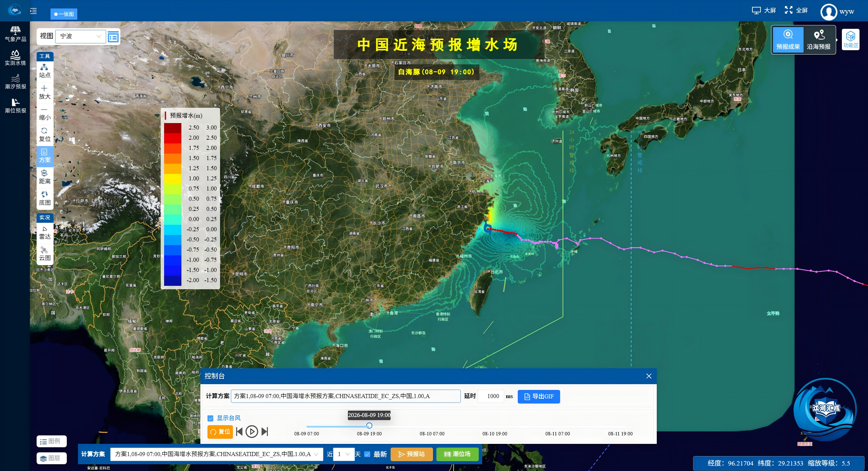Toggle the 图层 layers button
Viewport: 868px width, 471px height.
tap(52, 458)
